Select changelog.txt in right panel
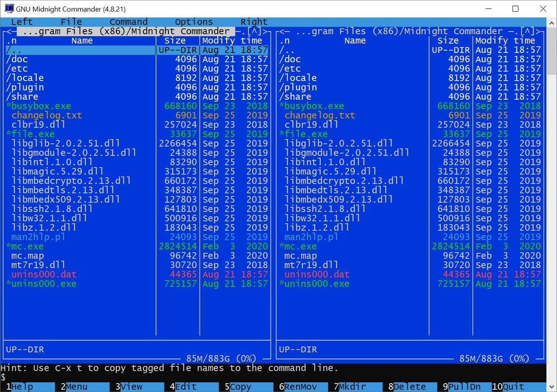 [410, 115]
